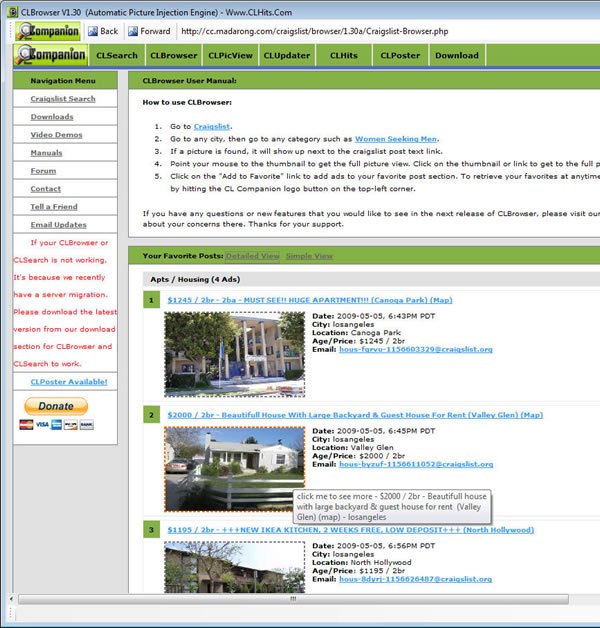This screenshot has width=600, height=628.
Task: Select the CLPoster tab
Action: (400, 56)
